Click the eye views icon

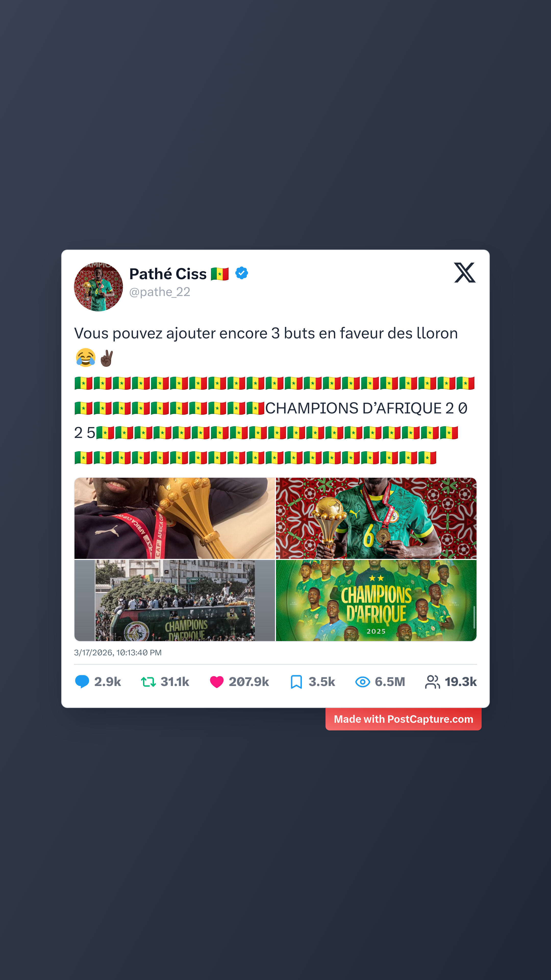[363, 682]
